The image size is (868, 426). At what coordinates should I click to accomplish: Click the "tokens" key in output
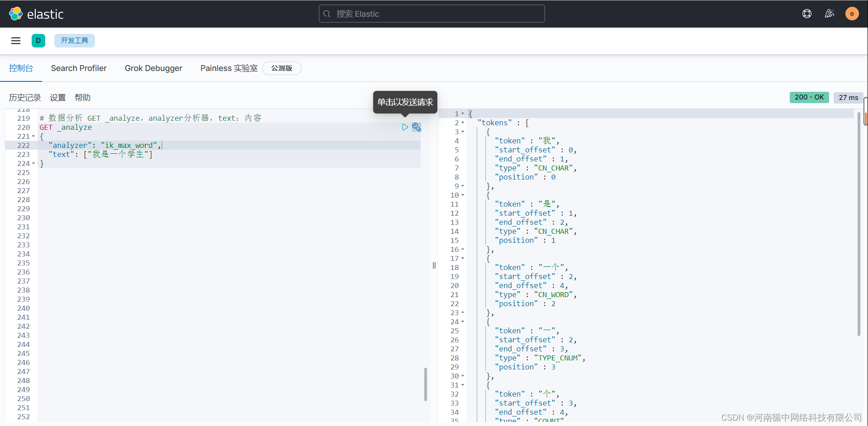pyautogui.click(x=495, y=123)
